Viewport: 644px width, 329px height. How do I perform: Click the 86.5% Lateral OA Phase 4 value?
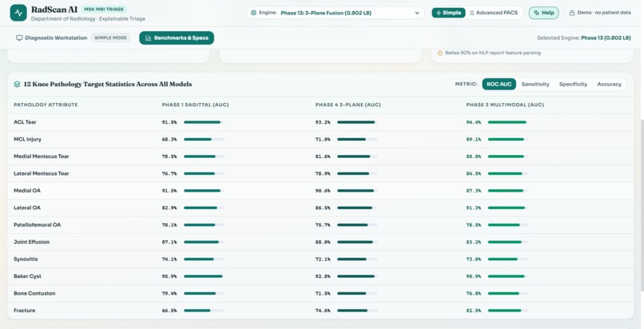[x=323, y=208]
